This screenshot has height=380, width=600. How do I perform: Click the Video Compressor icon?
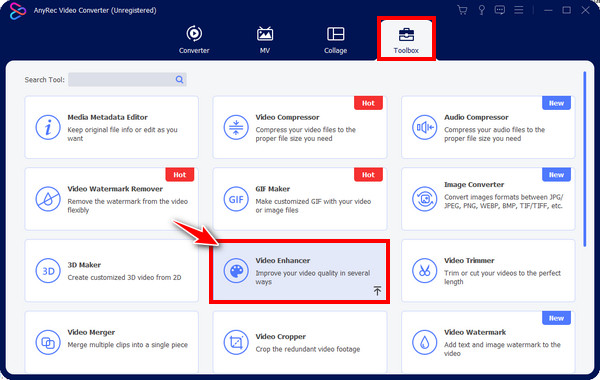236,127
